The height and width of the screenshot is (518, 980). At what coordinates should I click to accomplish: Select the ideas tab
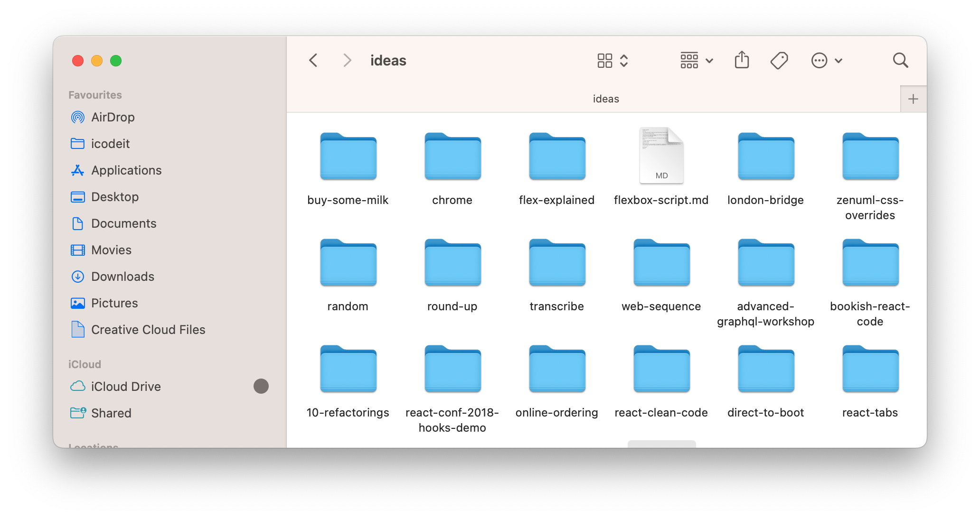[x=606, y=99]
